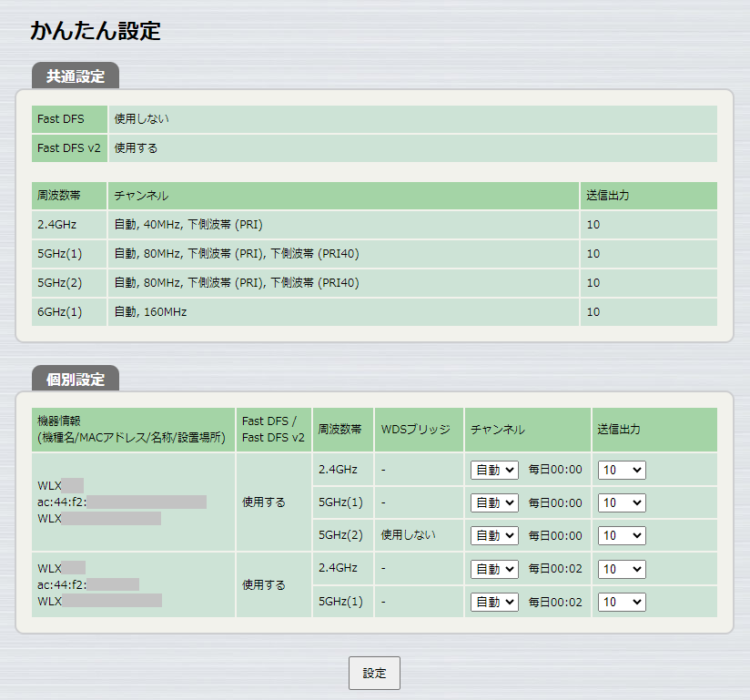Click the 送信出力 header in common settings

pos(649,196)
